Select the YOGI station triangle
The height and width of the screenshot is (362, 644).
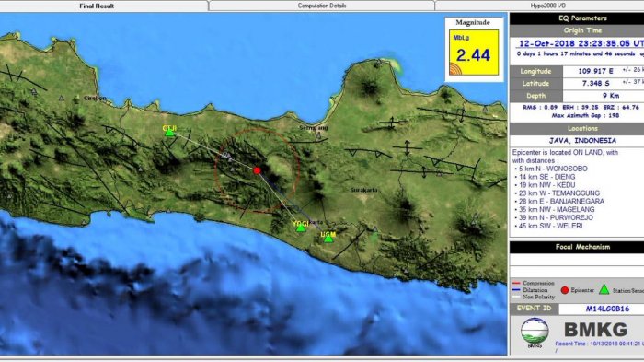[301, 228]
